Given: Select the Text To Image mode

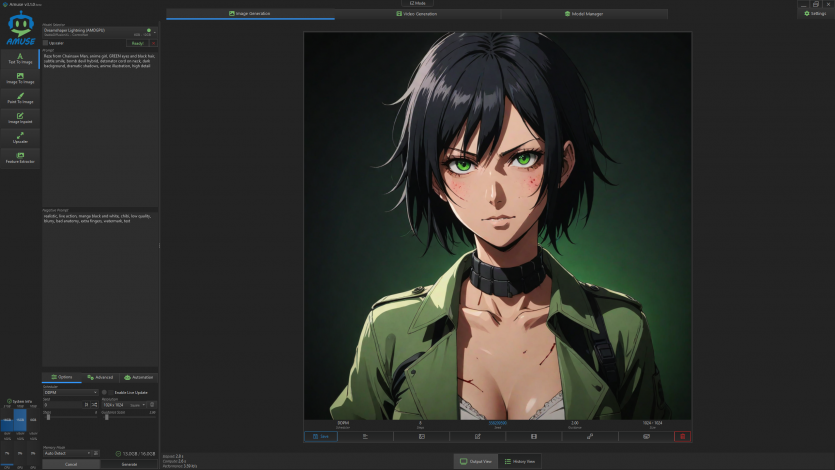Looking at the screenshot, I should (x=20, y=58).
